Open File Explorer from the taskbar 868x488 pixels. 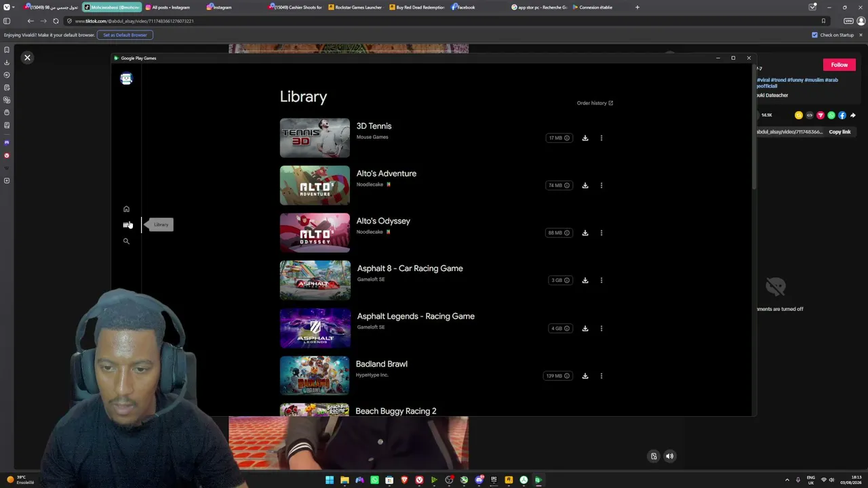pos(344,481)
